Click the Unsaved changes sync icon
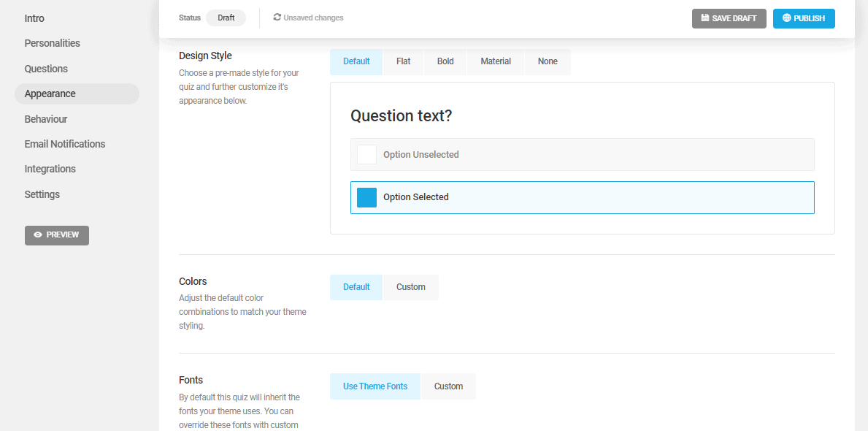 click(x=277, y=18)
